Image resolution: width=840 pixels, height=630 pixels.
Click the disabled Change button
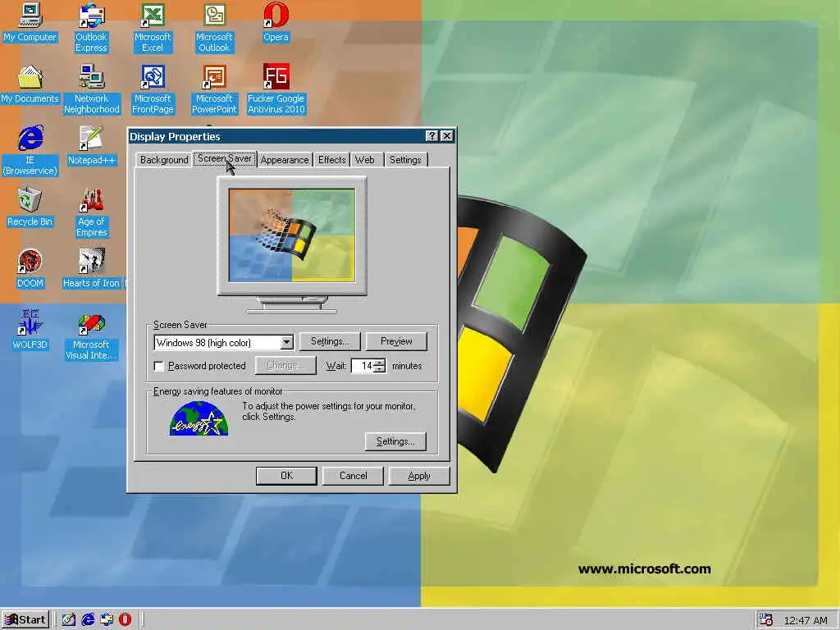[x=285, y=365]
